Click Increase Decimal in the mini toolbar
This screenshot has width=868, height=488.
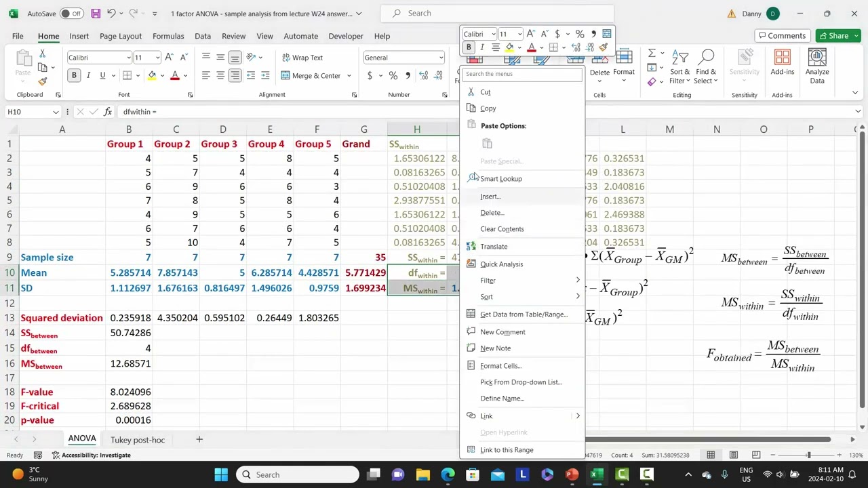tap(576, 47)
